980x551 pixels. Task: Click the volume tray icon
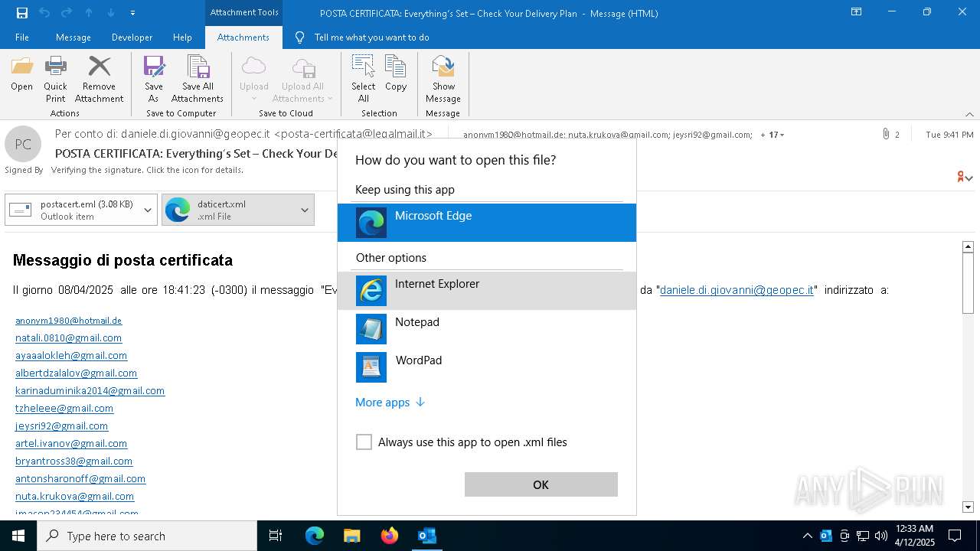pos(881,536)
